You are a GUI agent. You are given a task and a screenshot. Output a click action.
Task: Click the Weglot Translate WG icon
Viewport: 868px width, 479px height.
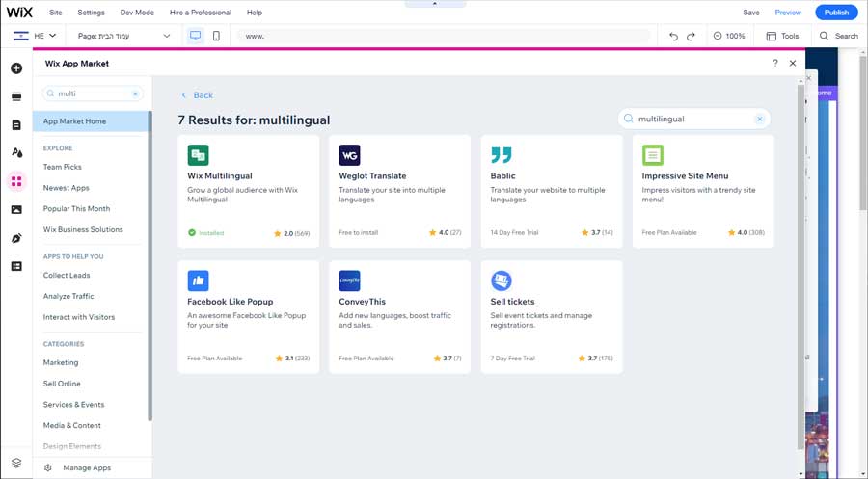click(x=349, y=155)
